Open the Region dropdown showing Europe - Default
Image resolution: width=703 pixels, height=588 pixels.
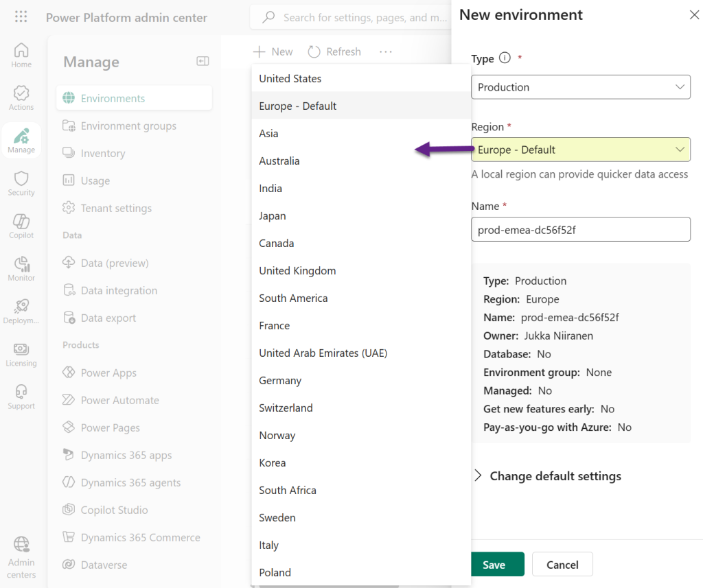pos(581,150)
